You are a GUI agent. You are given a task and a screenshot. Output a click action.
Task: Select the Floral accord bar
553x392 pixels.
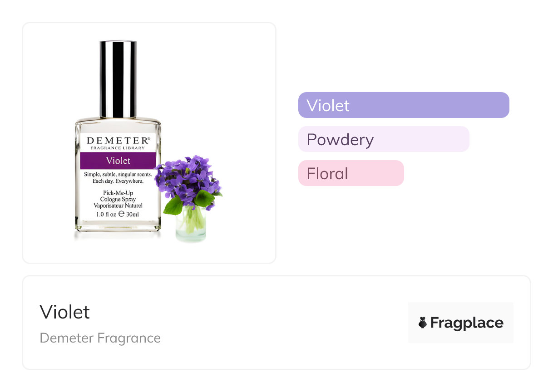(351, 173)
